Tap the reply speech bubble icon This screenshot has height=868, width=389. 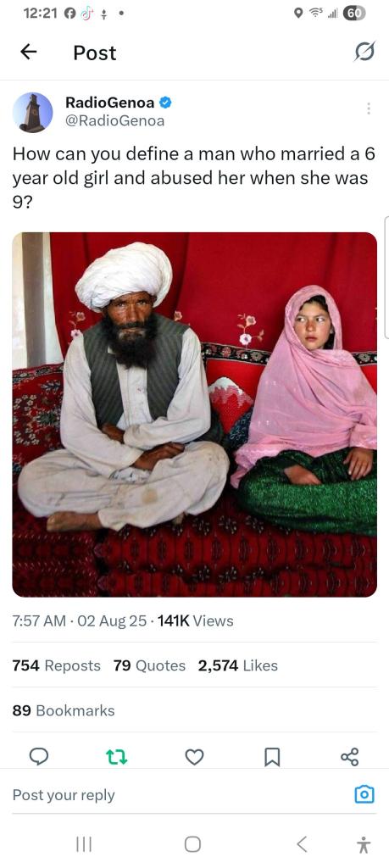tap(38, 756)
